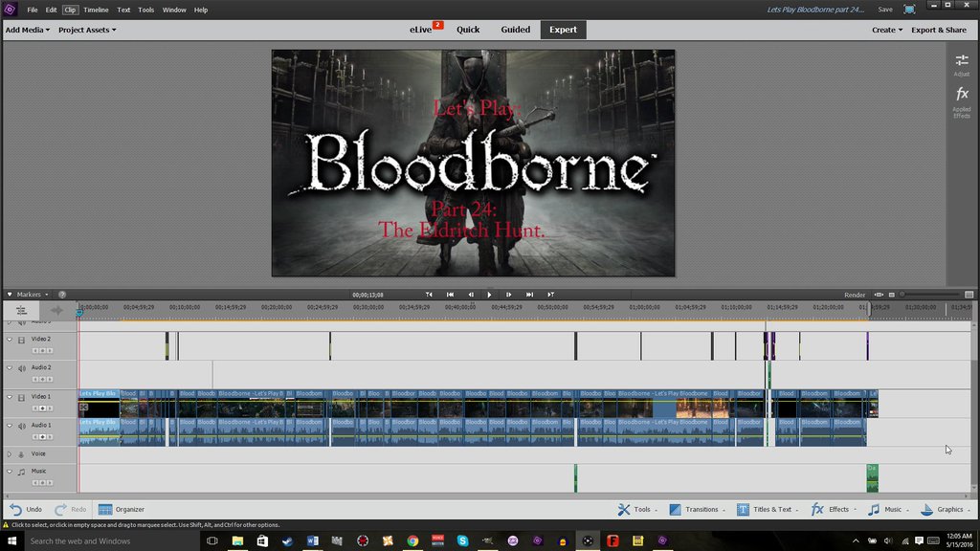Switch to the Quick tab
This screenshot has width=980, height=551.
point(468,30)
